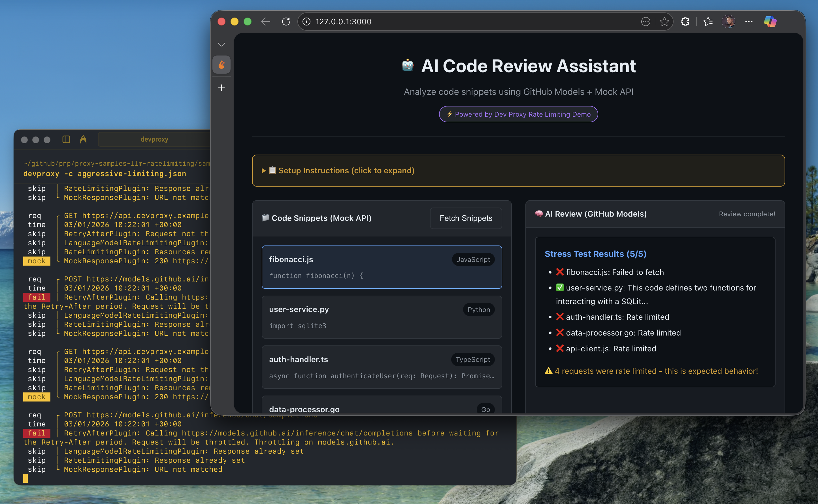Click the user profile avatar
Viewport: 818px width, 504px height.
coord(728,22)
